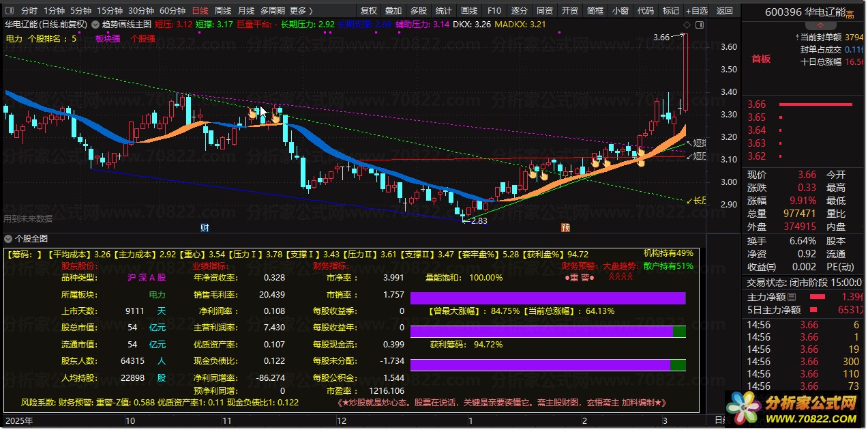Click the 当前总涨幅 progress bar
This screenshot has width=868, height=430.
(548, 332)
